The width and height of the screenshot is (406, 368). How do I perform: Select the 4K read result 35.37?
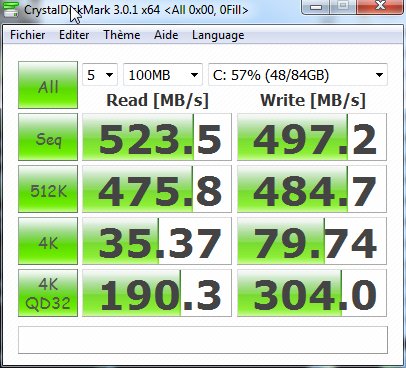point(157,241)
